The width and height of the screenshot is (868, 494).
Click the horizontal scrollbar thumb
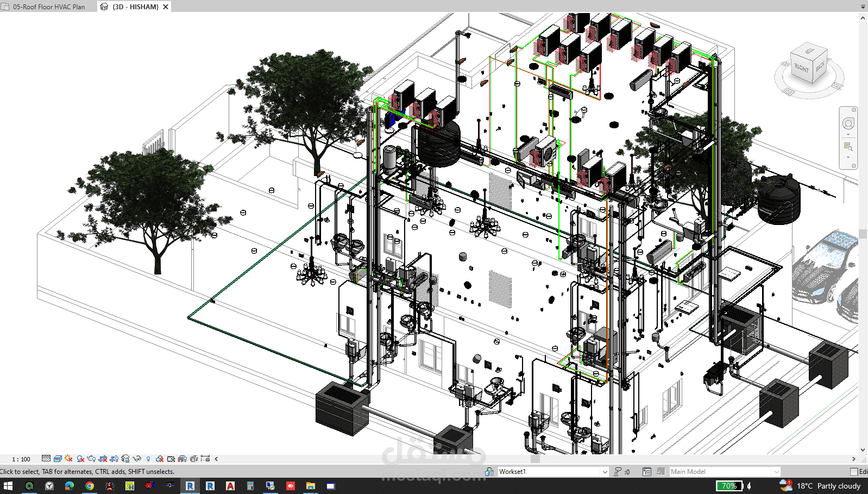pyautogui.click(x=535, y=459)
